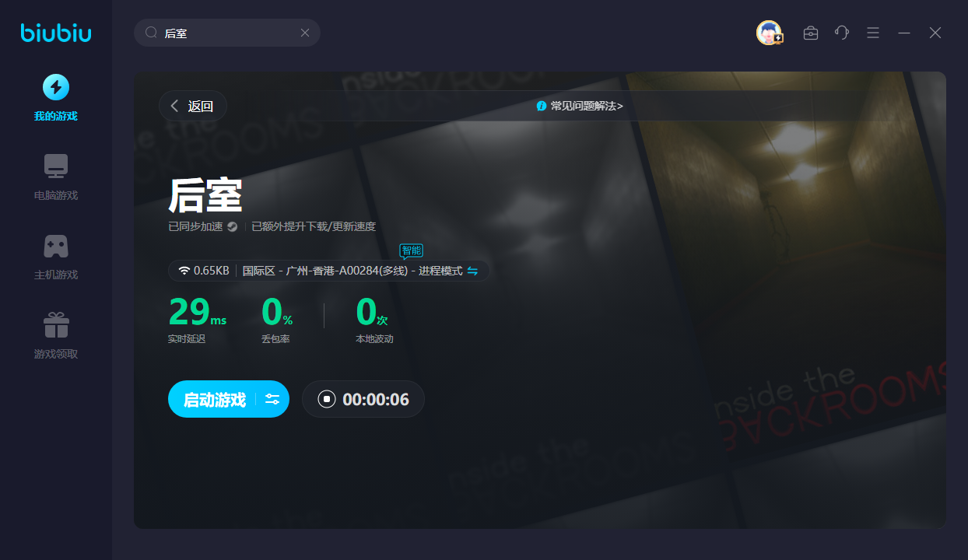Click the search magnifier icon

152,33
